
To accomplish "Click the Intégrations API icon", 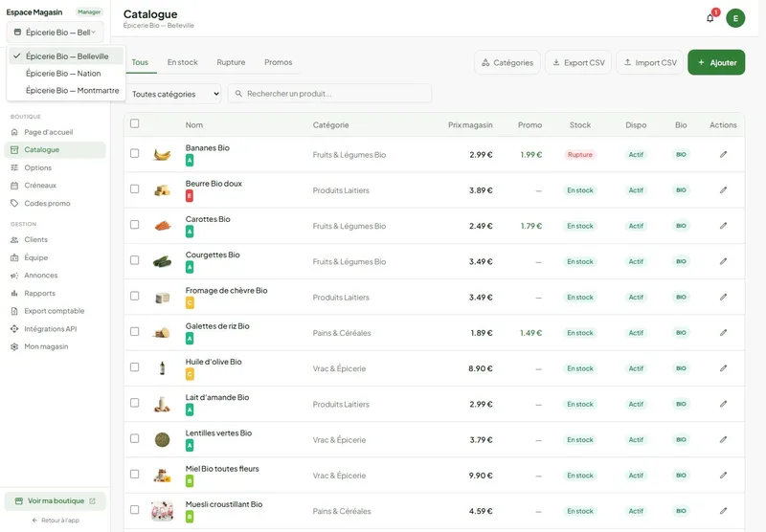I will tap(14, 329).
